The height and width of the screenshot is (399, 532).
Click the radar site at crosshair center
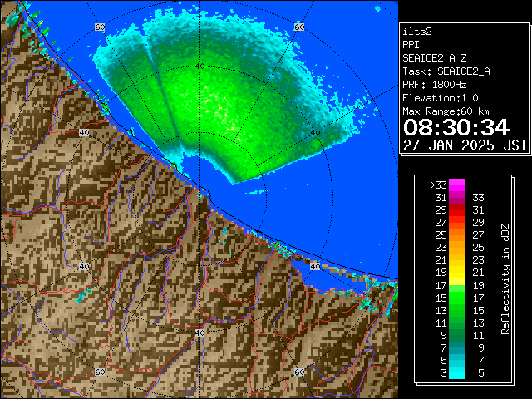pyautogui.click(x=199, y=199)
